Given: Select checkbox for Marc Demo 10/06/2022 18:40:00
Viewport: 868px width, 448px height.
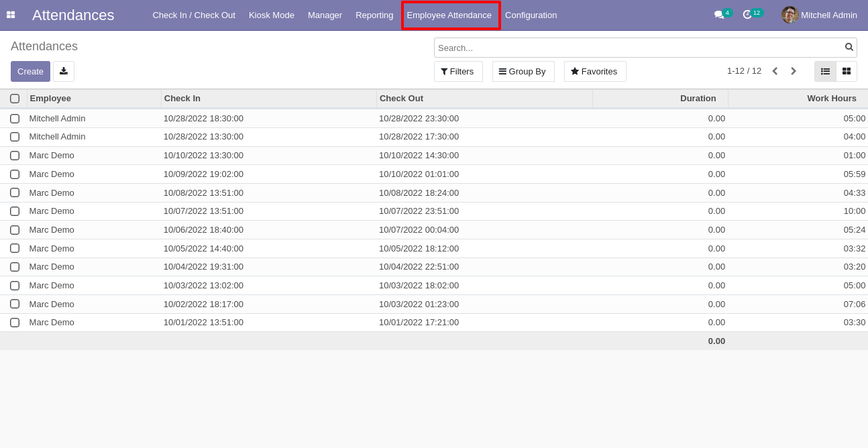Looking at the screenshot, I should [x=15, y=230].
